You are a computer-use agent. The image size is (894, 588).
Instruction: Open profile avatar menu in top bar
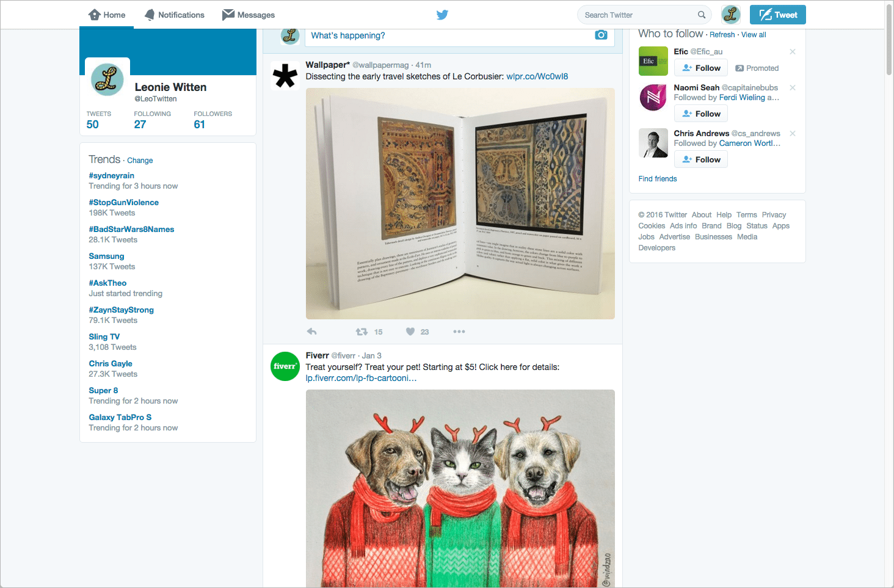tap(730, 15)
